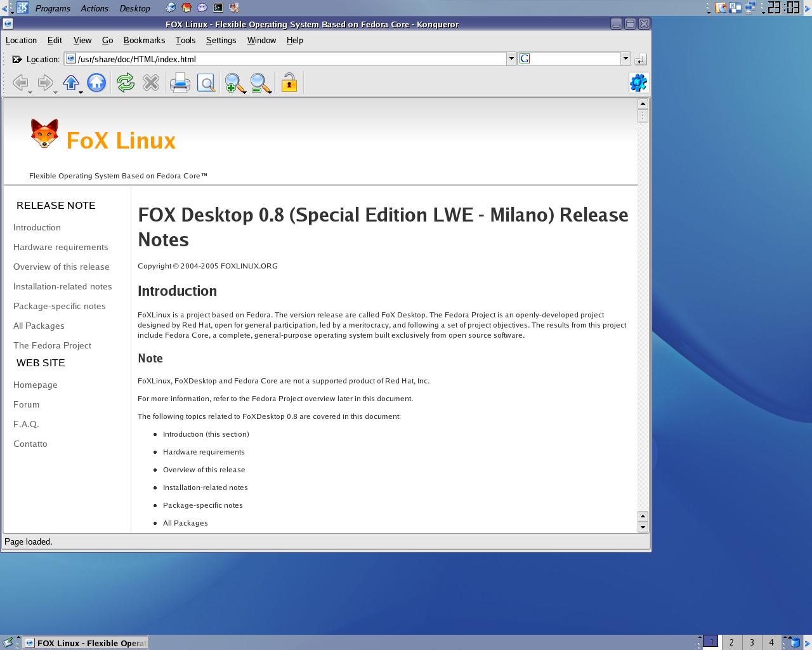The height and width of the screenshot is (650, 812).
Task: Open the Window menu
Action: tap(261, 40)
